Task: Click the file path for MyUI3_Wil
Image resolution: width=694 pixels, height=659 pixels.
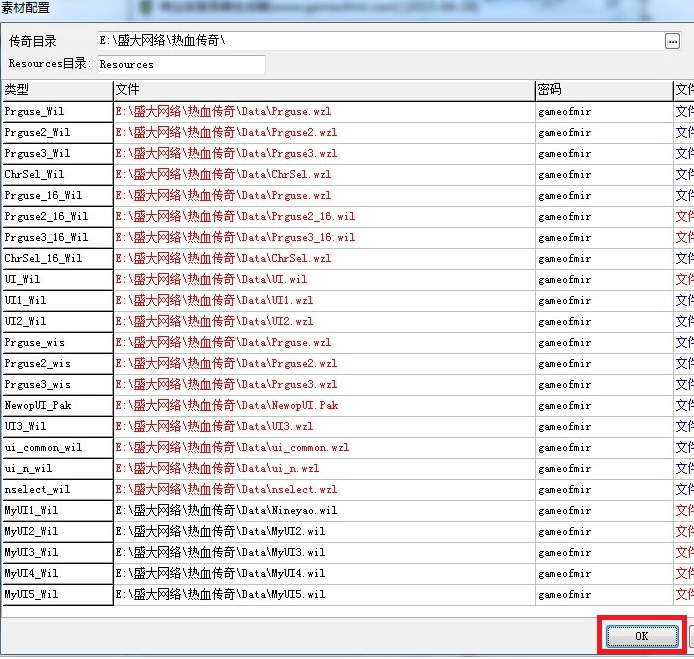Action: tap(323, 552)
